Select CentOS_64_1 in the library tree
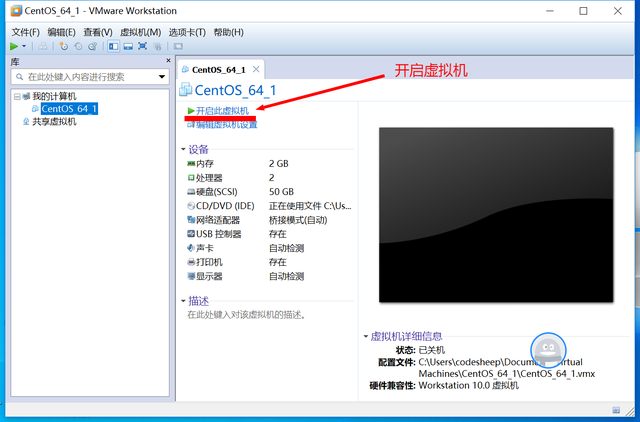 click(69, 109)
